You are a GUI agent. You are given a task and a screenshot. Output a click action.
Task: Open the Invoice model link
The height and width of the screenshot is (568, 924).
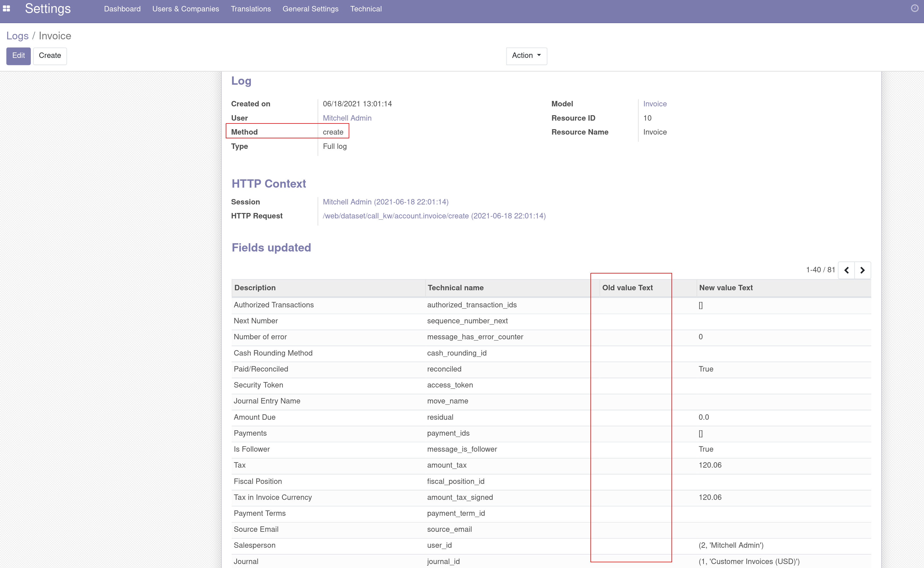[654, 104]
